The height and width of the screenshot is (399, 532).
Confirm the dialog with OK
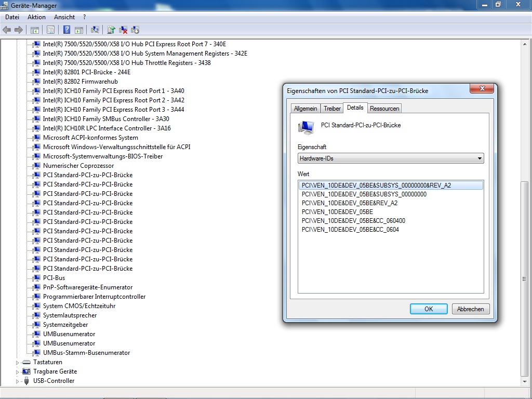[429, 309]
